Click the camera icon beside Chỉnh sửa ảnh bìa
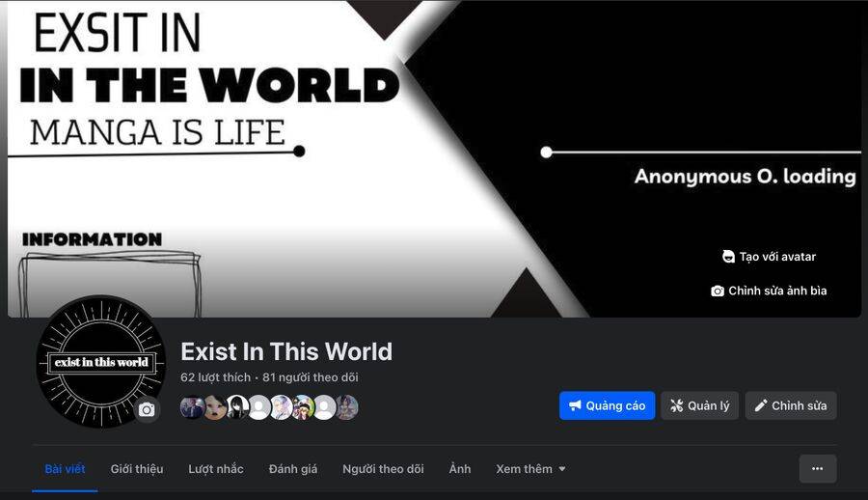Screen dimensions: 868x500 tap(718, 291)
